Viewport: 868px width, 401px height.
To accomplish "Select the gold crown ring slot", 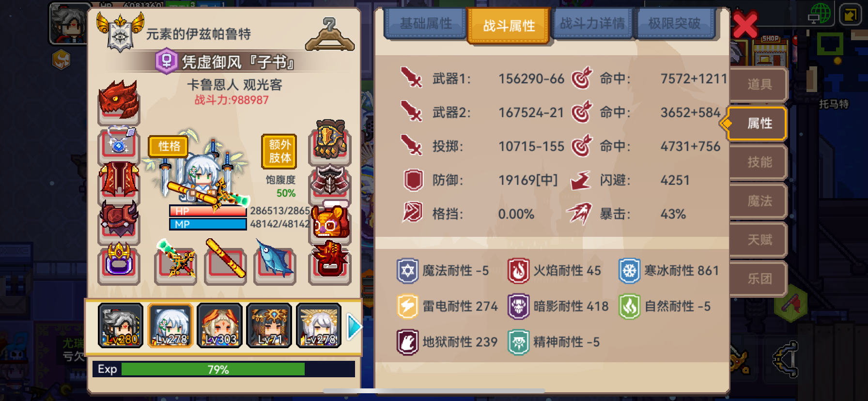I will click(119, 264).
